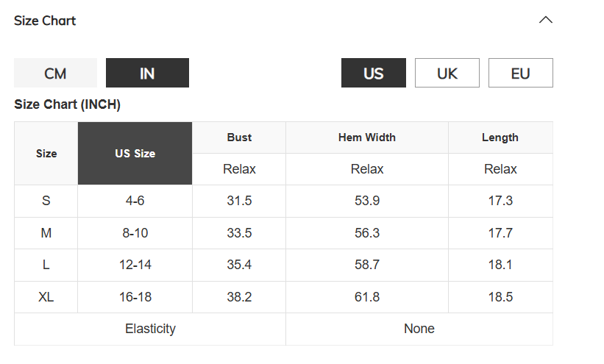Click the Bust column header

[239, 138]
